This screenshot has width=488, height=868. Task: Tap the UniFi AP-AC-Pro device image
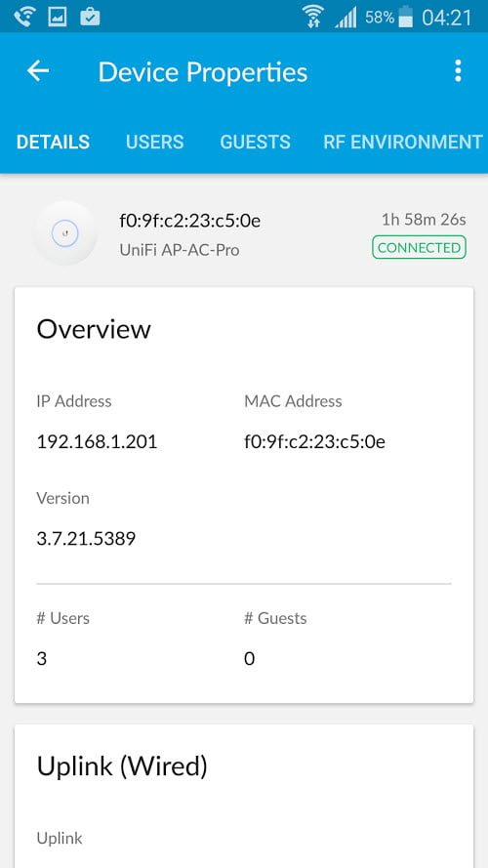[65, 233]
